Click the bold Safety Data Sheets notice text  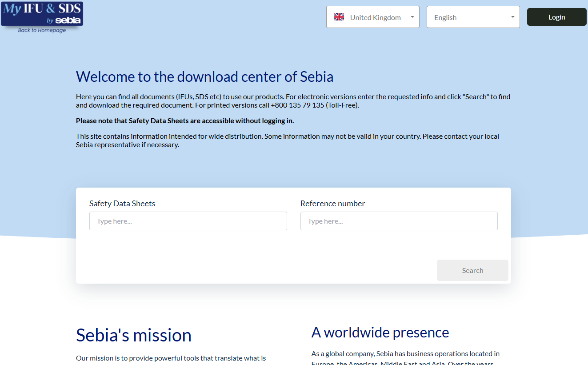point(184,120)
